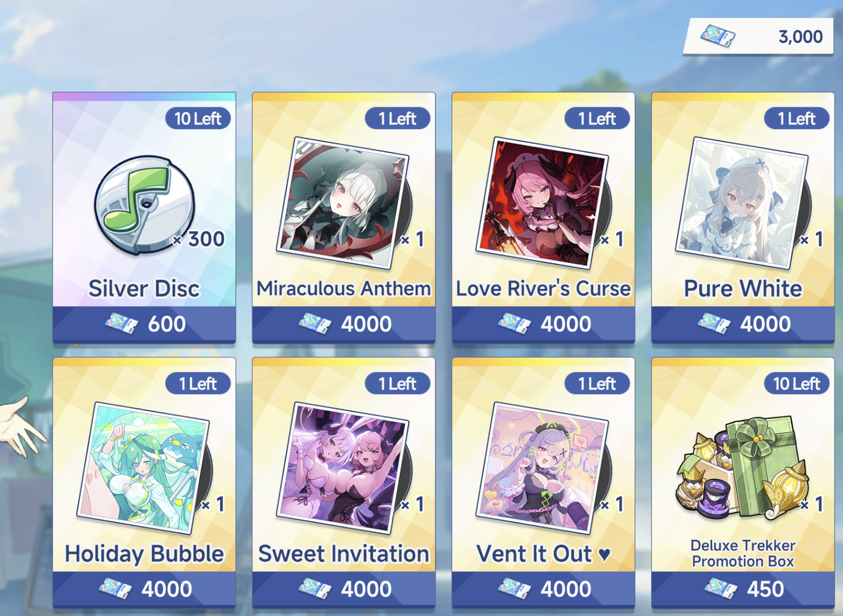Purchase Holiday Bubble via its 4000 price bar
Viewport: 843px width, 616px height.
pos(144,589)
